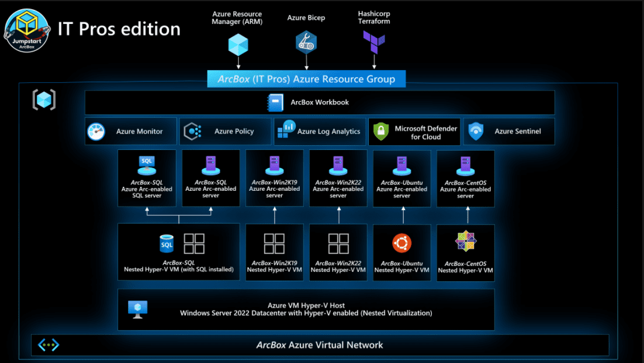
Task: Select the Azure Bicep label
Action: pyautogui.click(x=306, y=18)
